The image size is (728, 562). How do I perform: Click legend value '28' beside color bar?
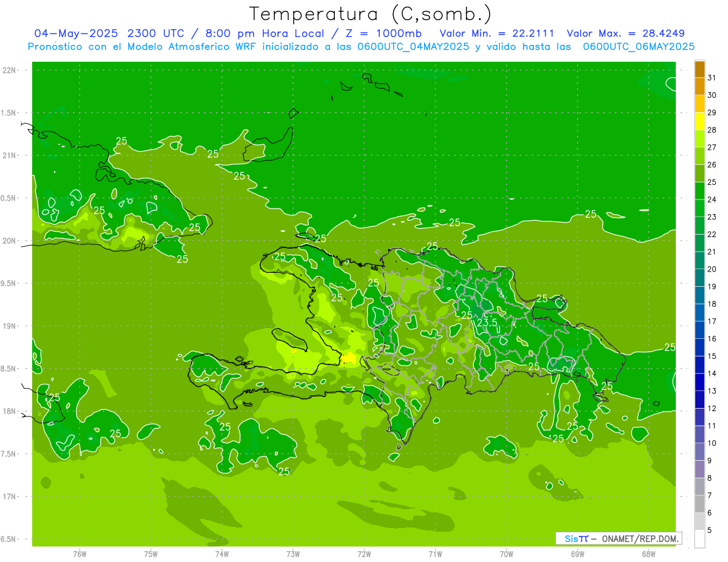tap(712, 130)
